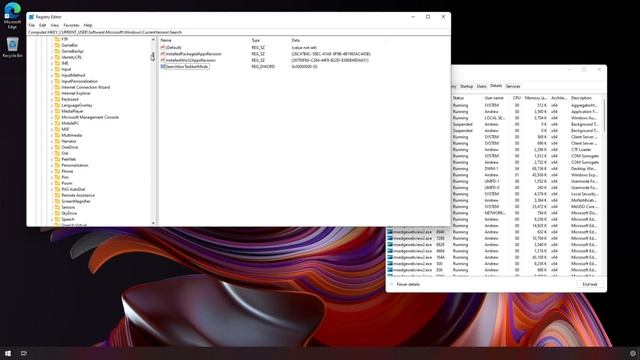Open Microsoft Edge desktop shortcut
640x360 pixels.
(x=12, y=16)
